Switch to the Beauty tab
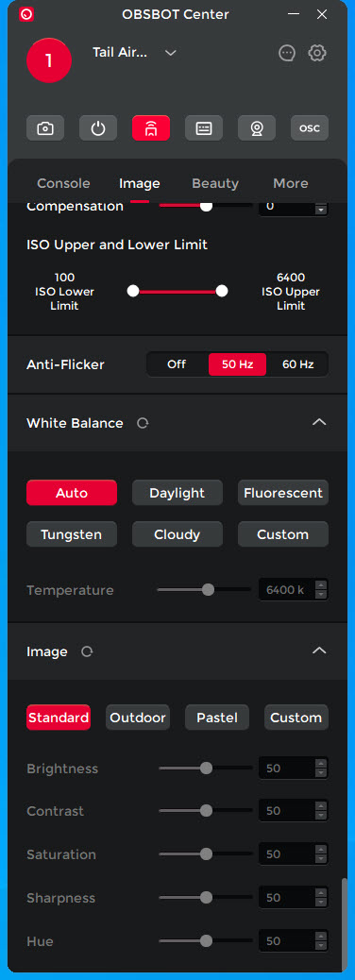The height and width of the screenshot is (980, 355). pyautogui.click(x=215, y=183)
